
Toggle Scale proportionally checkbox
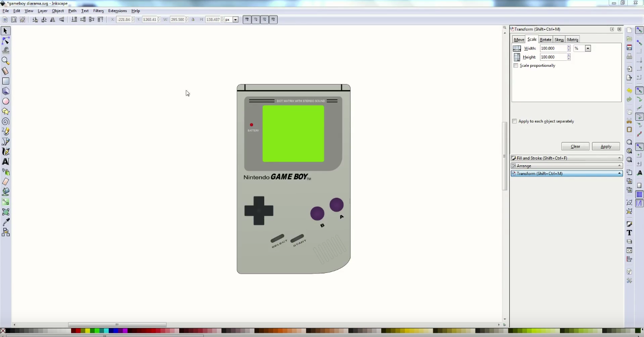pos(516,66)
